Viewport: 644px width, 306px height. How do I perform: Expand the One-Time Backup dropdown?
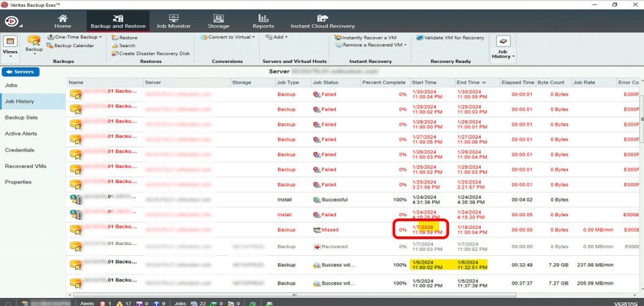click(x=75, y=37)
